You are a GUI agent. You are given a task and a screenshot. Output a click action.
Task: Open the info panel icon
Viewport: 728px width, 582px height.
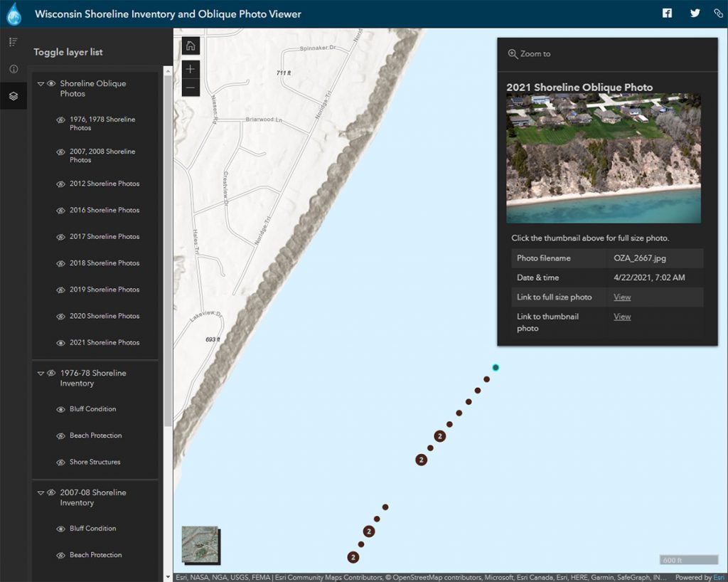point(13,68)
